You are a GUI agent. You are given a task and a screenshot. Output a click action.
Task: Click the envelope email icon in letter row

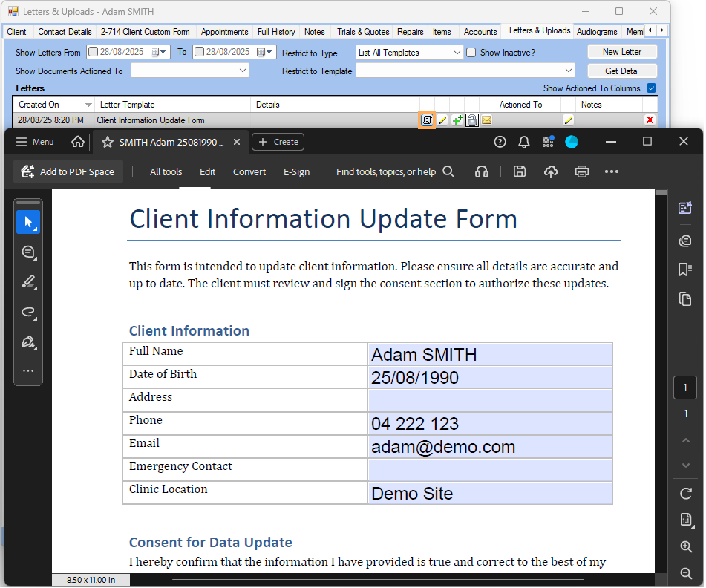486,120
